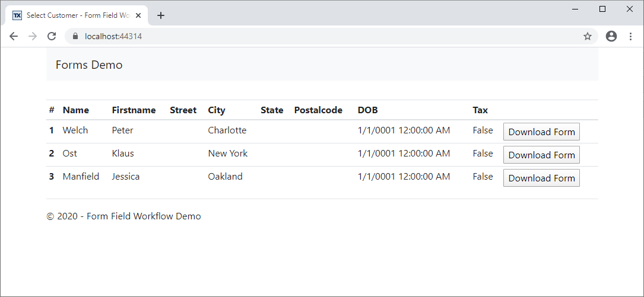Screen dimensions: 644x297
Task: Click the DOB column header
Action: pyautogui.click(x=367, y=110)
